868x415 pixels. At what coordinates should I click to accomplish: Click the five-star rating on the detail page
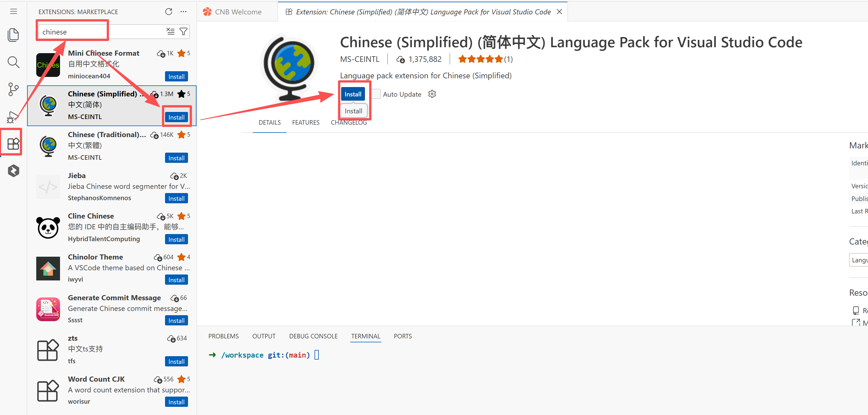480,60
